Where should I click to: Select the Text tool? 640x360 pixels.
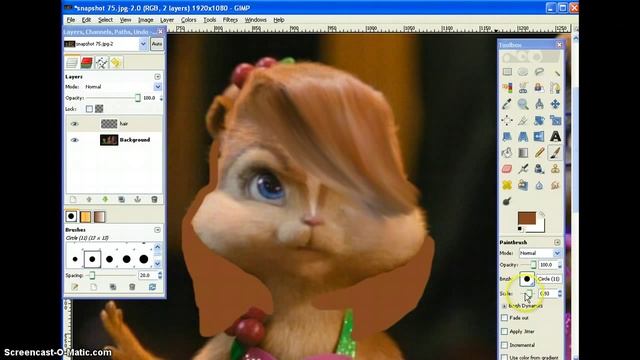(555, 136)
